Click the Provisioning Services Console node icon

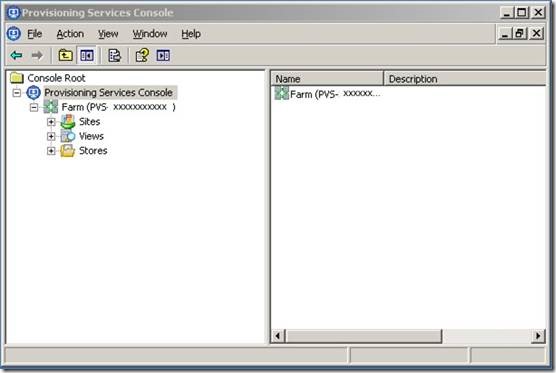(33, 93)
